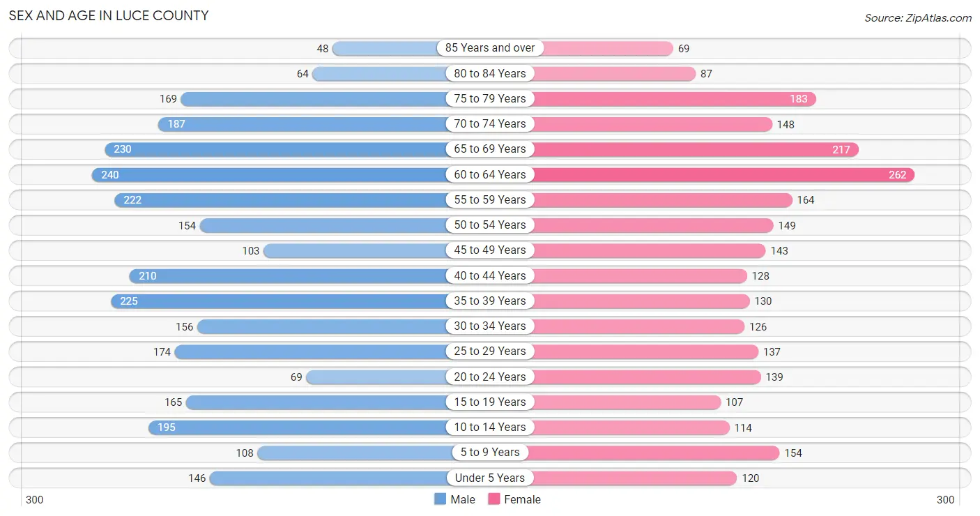The height and width of the screenshot is (516, 980).
Task: Select the 45 to 49 Years label
Action: (x=490, y=250)
